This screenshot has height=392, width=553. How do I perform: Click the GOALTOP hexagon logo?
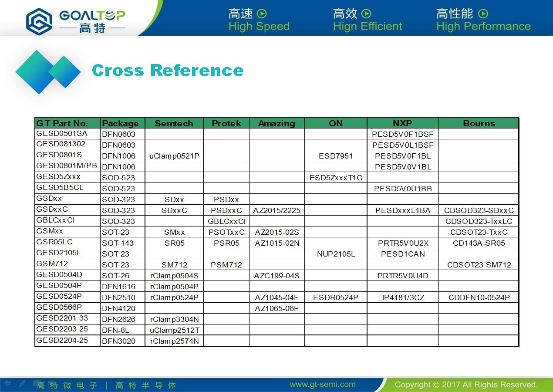point(39,21)
